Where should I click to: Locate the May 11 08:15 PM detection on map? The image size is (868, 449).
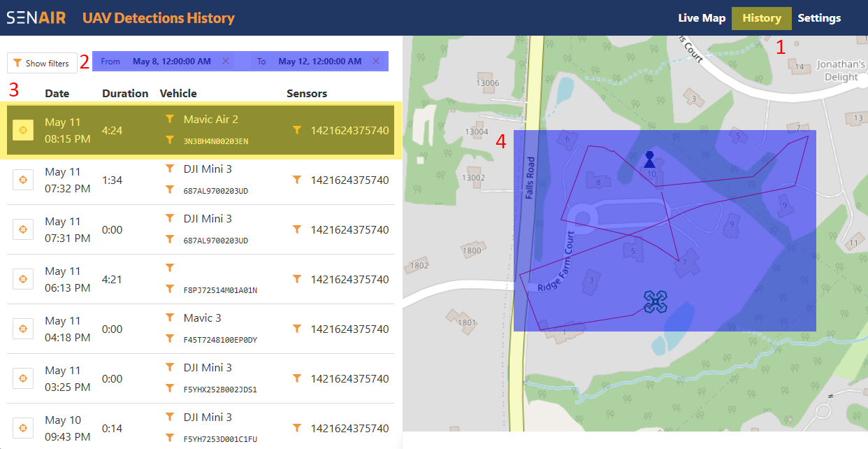click(x=23, y=131)
